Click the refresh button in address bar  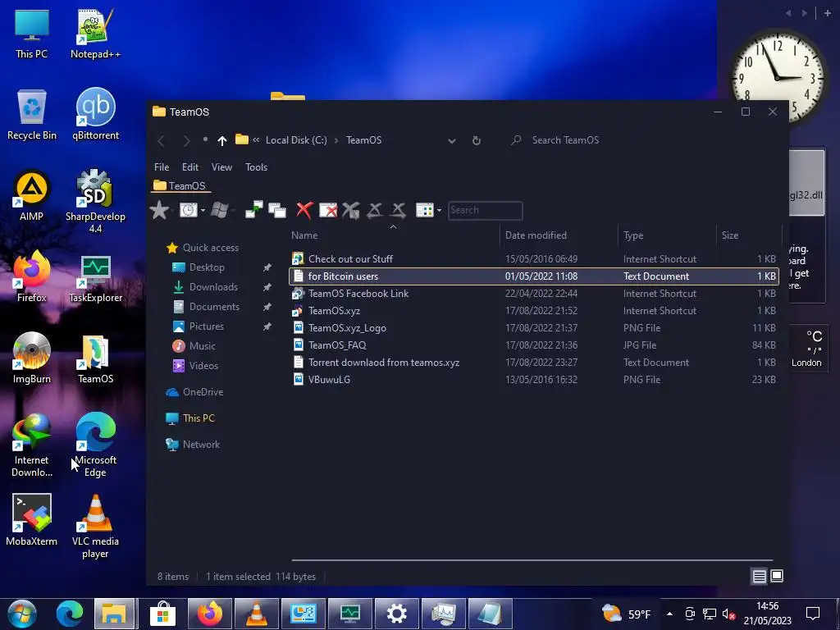point(477,140)
